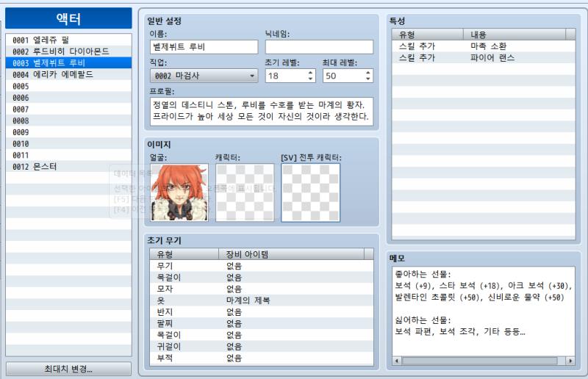The width and height of the screenshot is (588, 379).
Task: Select actor 0004 에리카 에메랄드
Action: point(68,75)
